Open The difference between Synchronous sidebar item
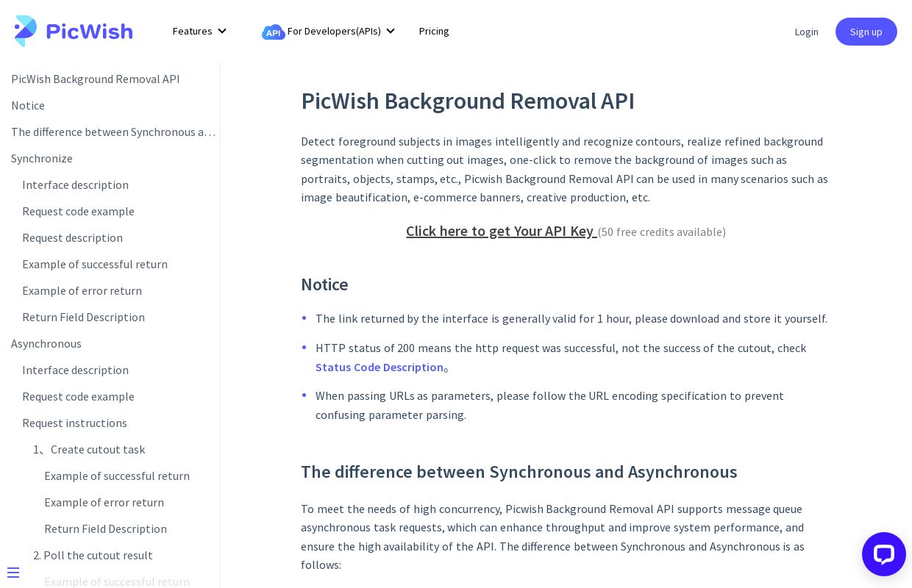 pyautogui.click(x=113, y=132)
